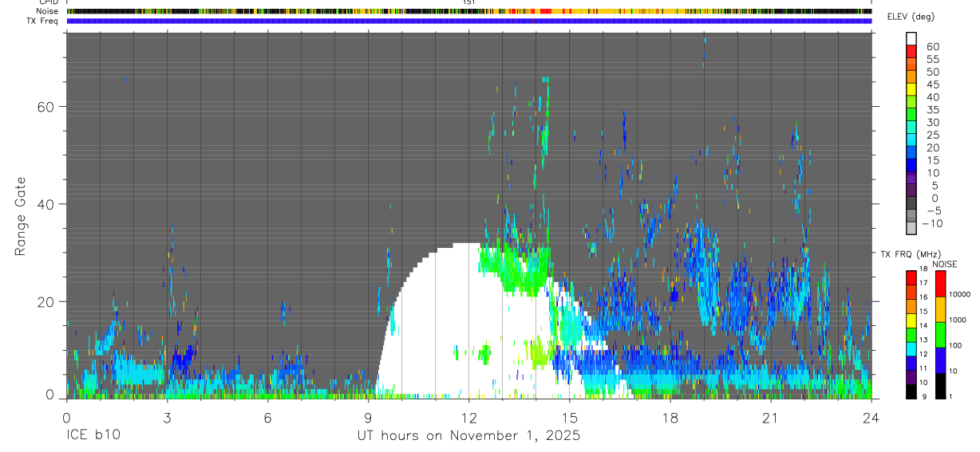This screenshot has height=452, width=980.
Task: Click the x-axis tick label 15
Action: (x=570, y=418)
